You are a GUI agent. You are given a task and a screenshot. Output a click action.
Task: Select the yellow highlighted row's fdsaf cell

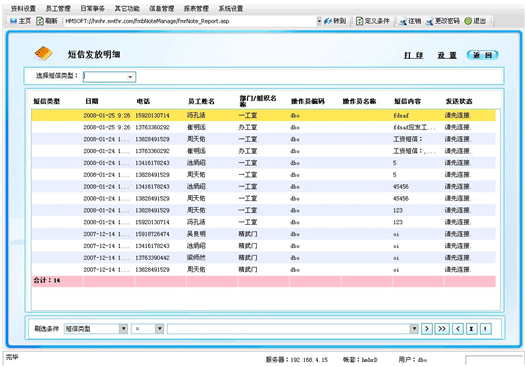tap(401, 116)
